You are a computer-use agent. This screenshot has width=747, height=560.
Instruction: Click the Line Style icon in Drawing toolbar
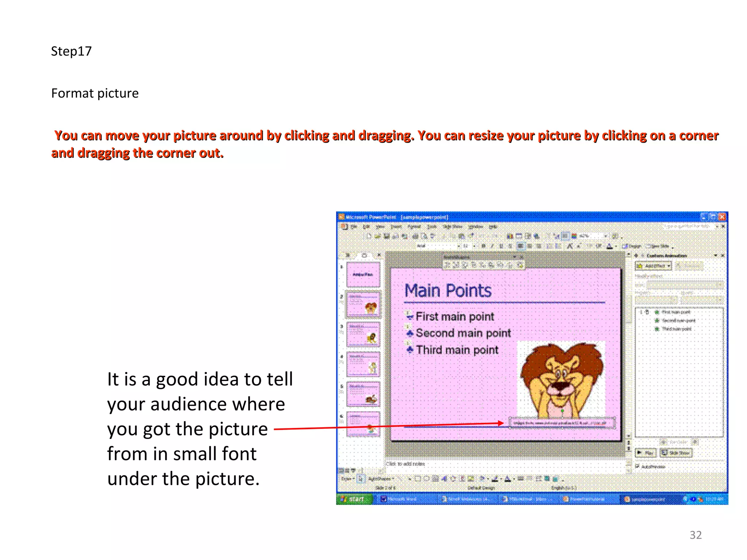[520, 479]
